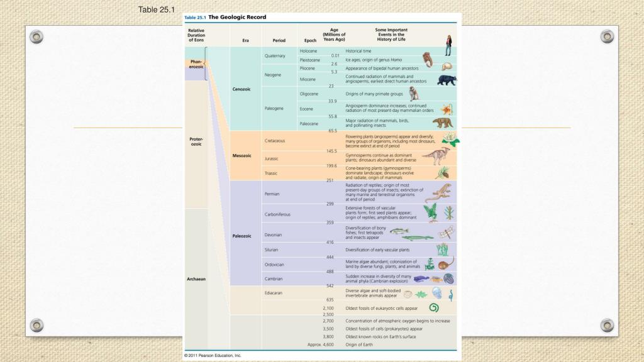Click the age value 'Approx. 4,600'
Viewport: 644px width, 362px height.
[320, 345]
